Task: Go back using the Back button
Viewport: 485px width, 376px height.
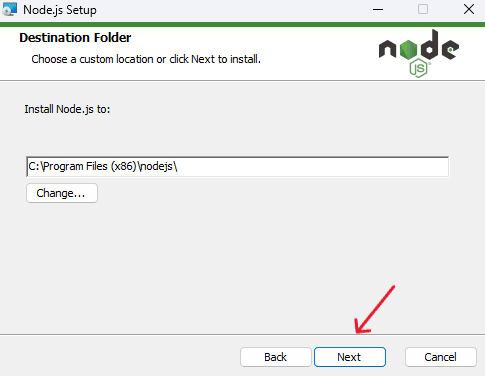Action: tap(275, 357)
